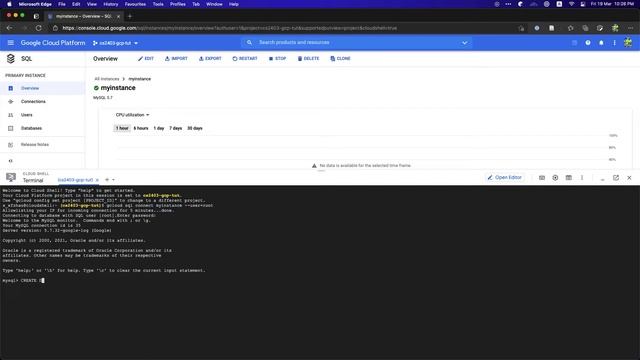Open Edge collections icon
This screenshot has height=360, width=640.
[x=585, y=28]
